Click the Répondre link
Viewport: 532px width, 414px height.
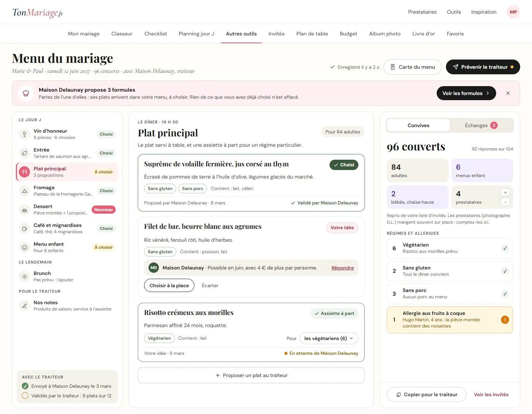click(342, 268)
